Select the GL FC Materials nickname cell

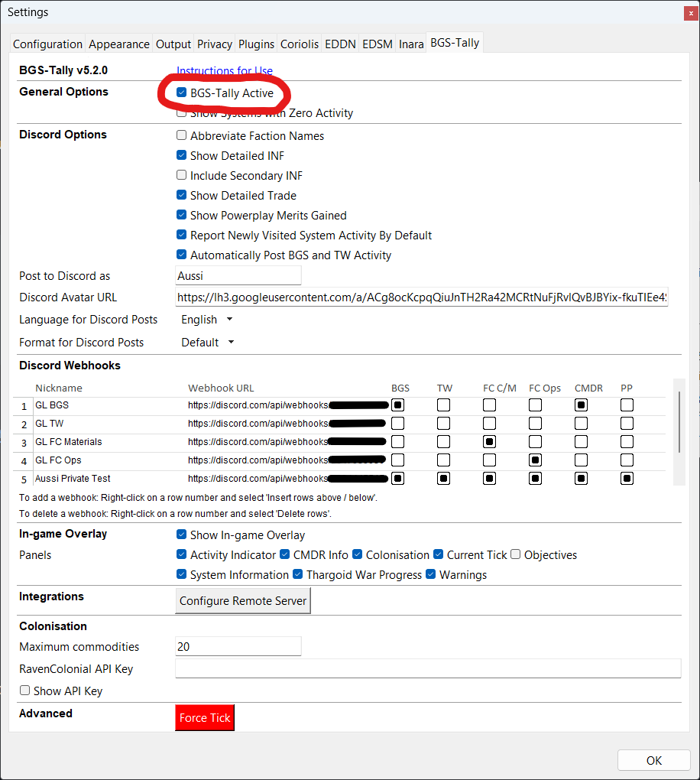coord(109,442)
